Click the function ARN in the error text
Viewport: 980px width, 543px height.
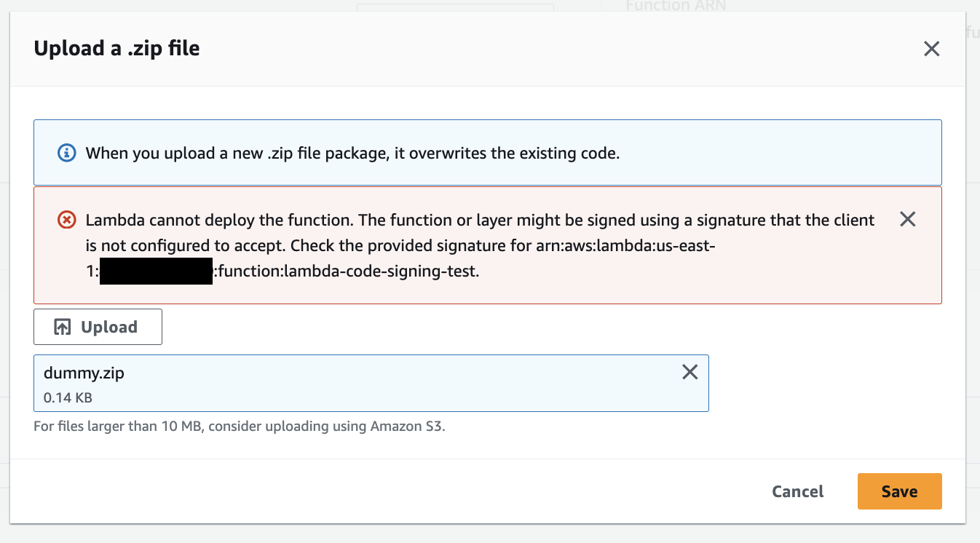point(291,269)
